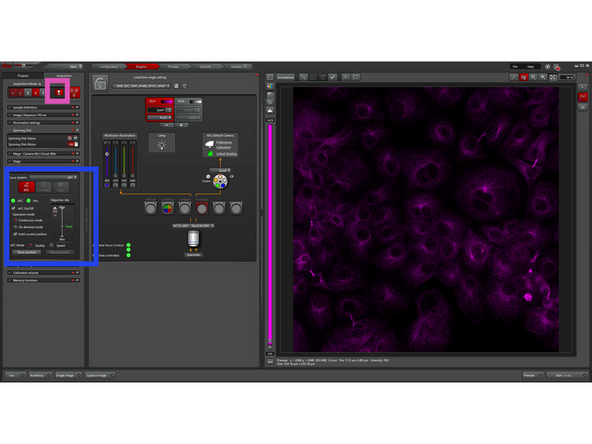Click the fit-to-window icon in viewer toolbar

tap(553, 77)
